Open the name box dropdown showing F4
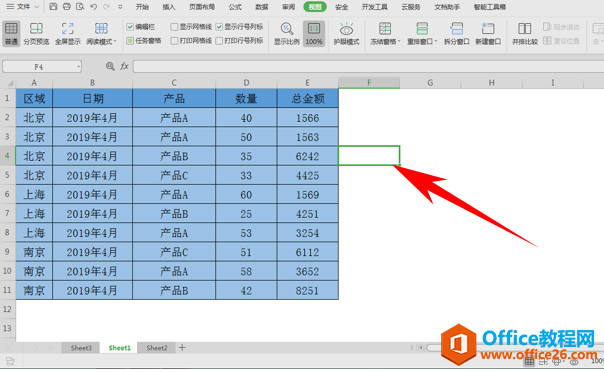Viewport: 604px width, 372px height. (x=79, y=67)
